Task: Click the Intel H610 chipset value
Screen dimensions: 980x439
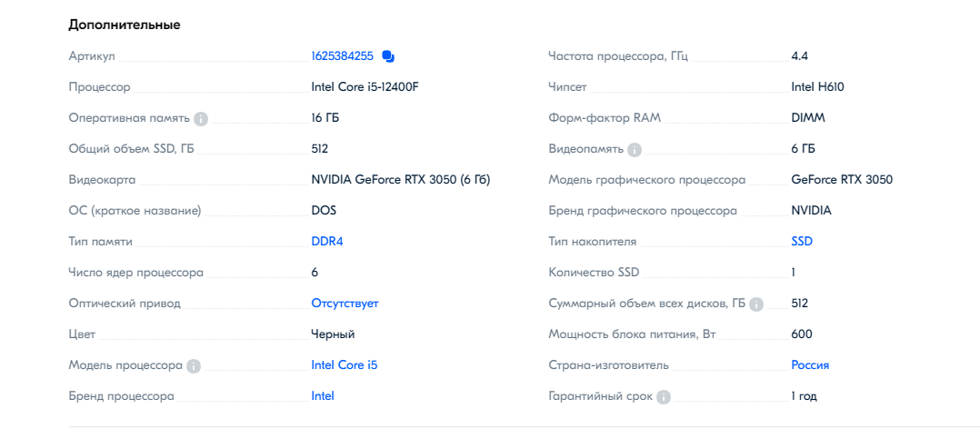Action: 817,87
